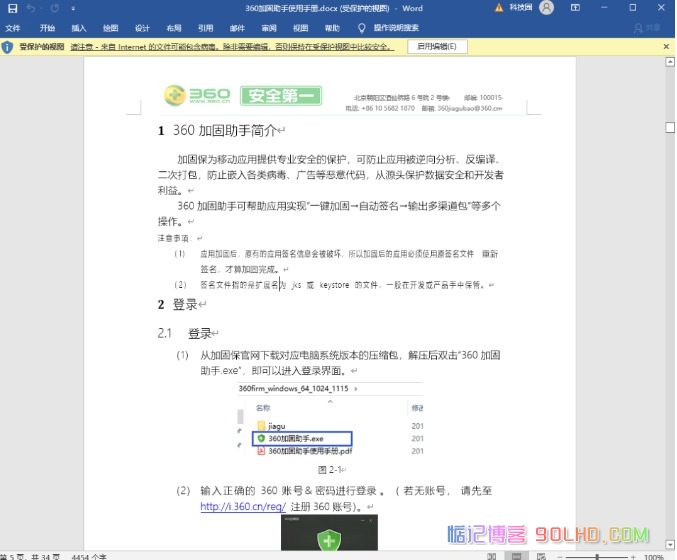Image resolution: width=677 pixels, height=560 pixels.
Task: Open Ribbon Display Options icon
Action: [x=575, y=8]
